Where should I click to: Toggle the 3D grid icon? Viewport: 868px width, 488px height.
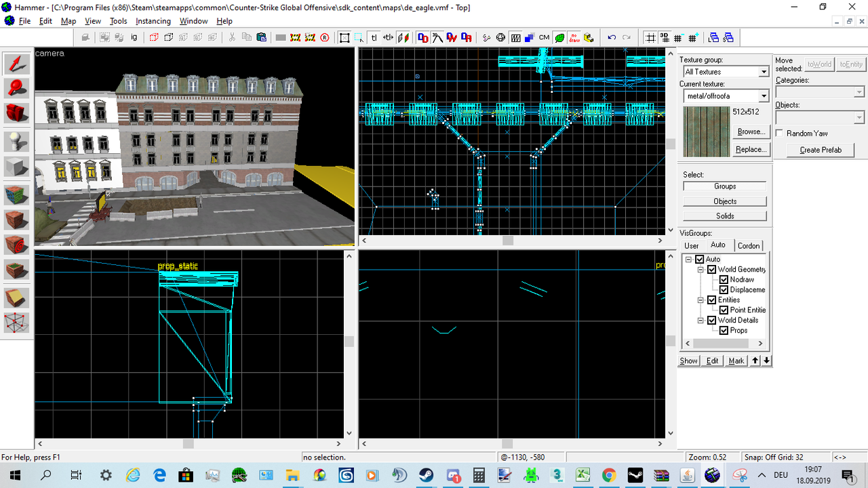pos(665,38)
